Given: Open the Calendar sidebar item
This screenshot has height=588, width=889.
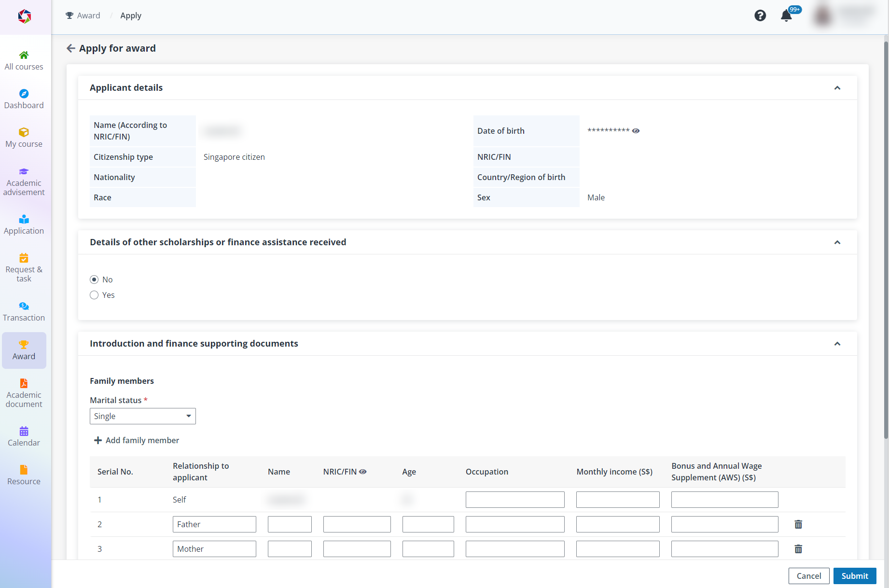Looking at the screenshot, I should pos(24,436).
